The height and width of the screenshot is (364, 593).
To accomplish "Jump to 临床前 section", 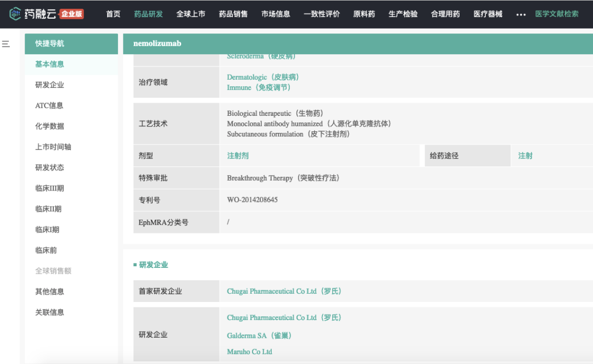I will tap(46, 250).
